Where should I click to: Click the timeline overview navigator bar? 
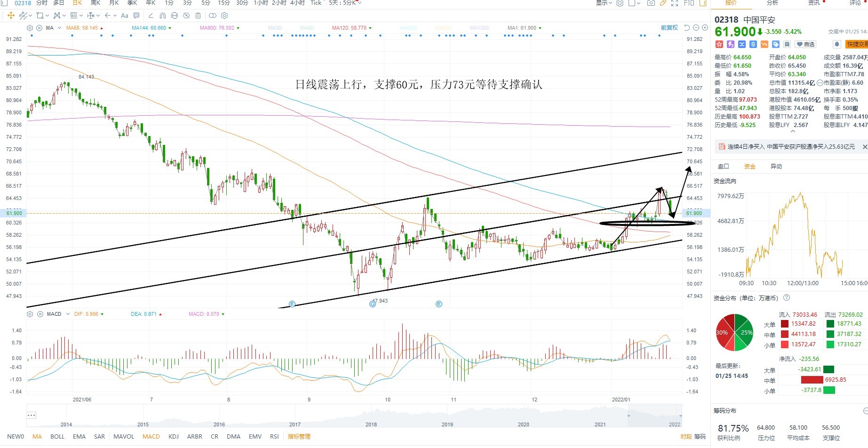(x=354, y=416)
